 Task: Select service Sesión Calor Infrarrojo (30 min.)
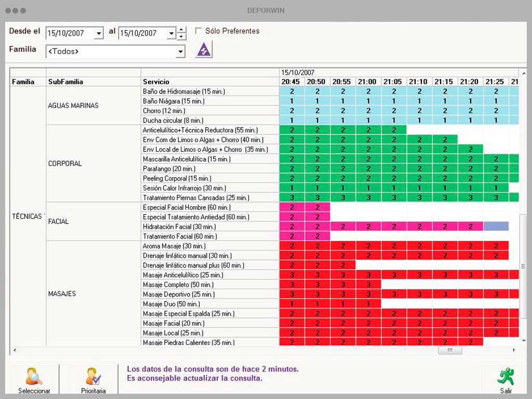[x=210, y=188]
